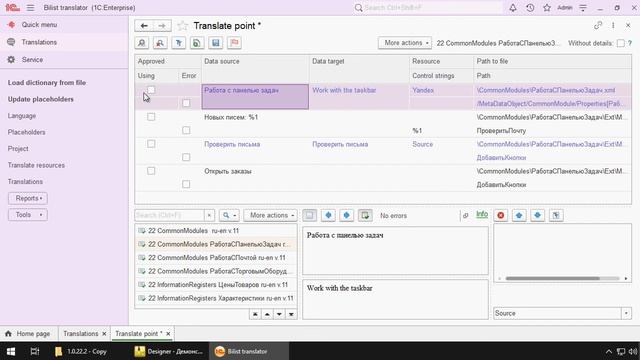
Task: Open the search magnifier dropdown button
Action: click(x=229, y=215)
